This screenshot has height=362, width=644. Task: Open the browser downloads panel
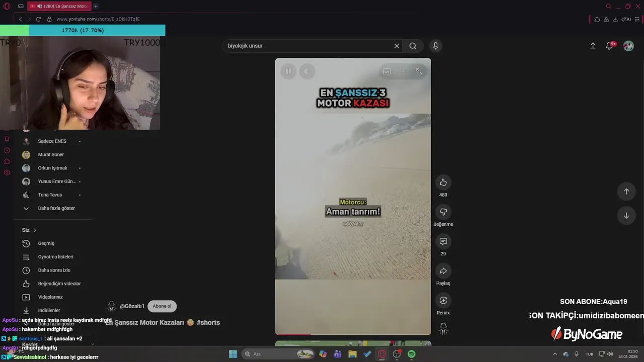click(x=615, y=19)
